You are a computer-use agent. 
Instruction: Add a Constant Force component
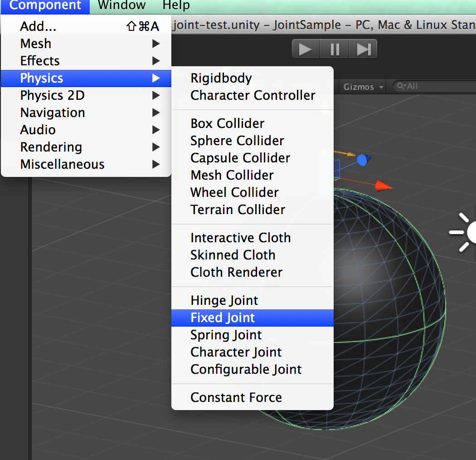coord(252,398)
